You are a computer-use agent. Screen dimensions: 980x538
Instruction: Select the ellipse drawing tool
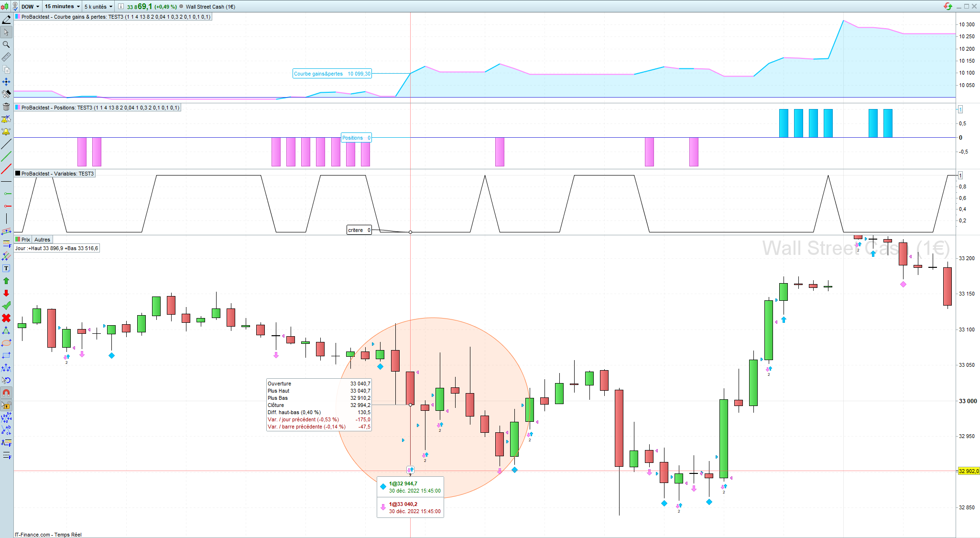(6, 343)
